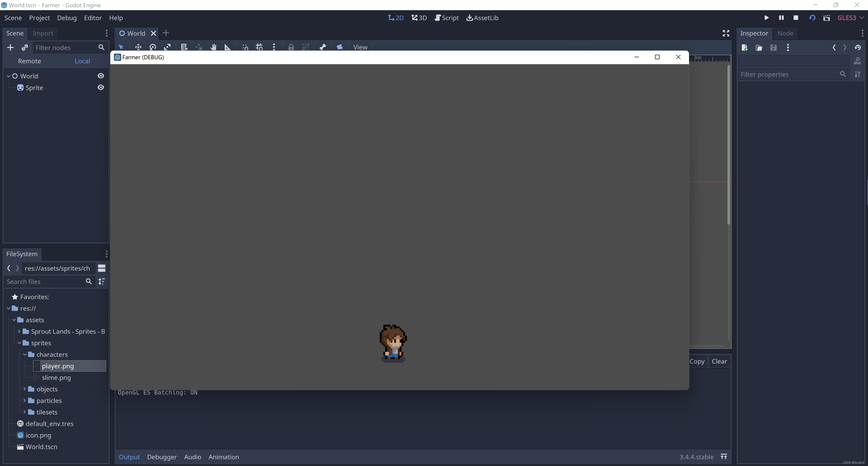868x466 pixels.
Task: Click the Filter properties input field
Action: tap(788, 74)
